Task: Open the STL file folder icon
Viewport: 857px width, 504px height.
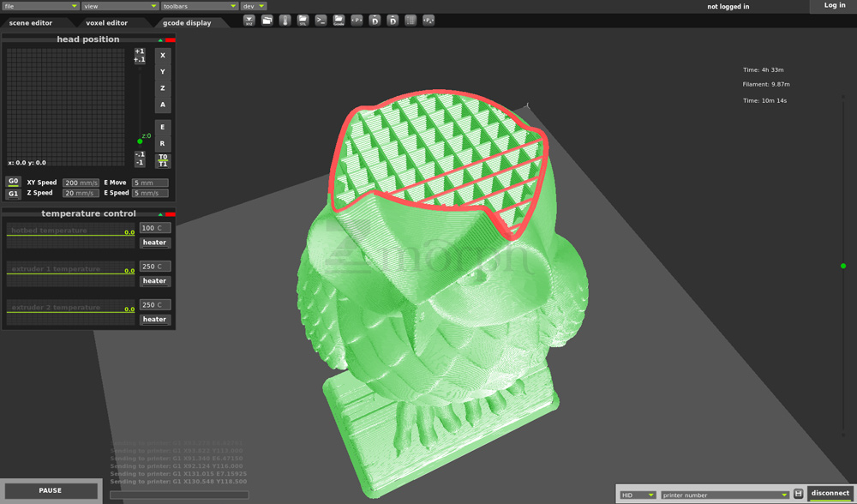Action: click(x=303, y=20)
